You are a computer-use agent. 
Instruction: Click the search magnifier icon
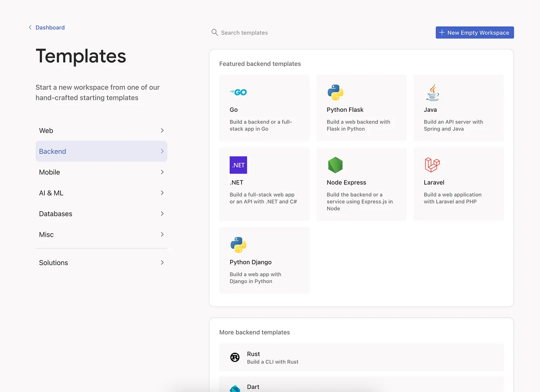[214, 32]
